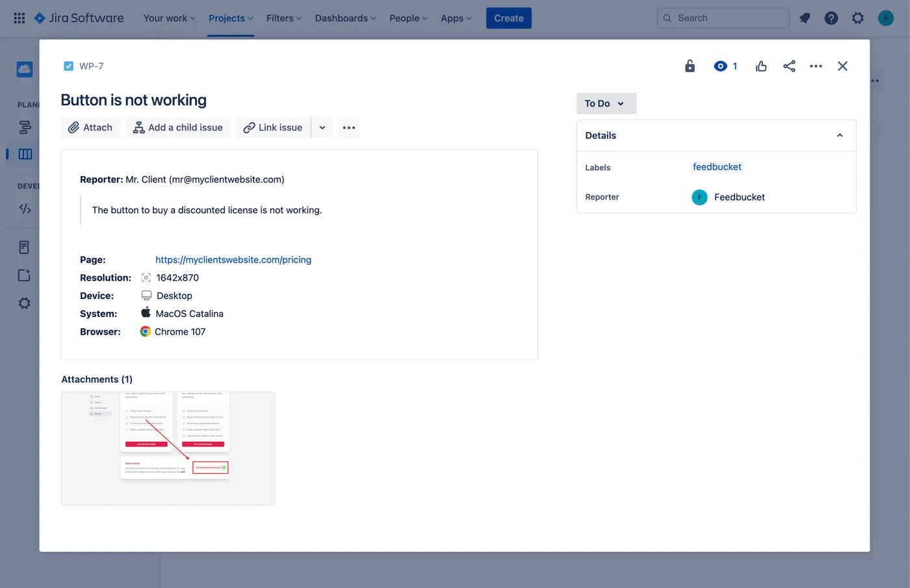
Task: Open the Help question mark icon
Action: (x=831, y=18)
